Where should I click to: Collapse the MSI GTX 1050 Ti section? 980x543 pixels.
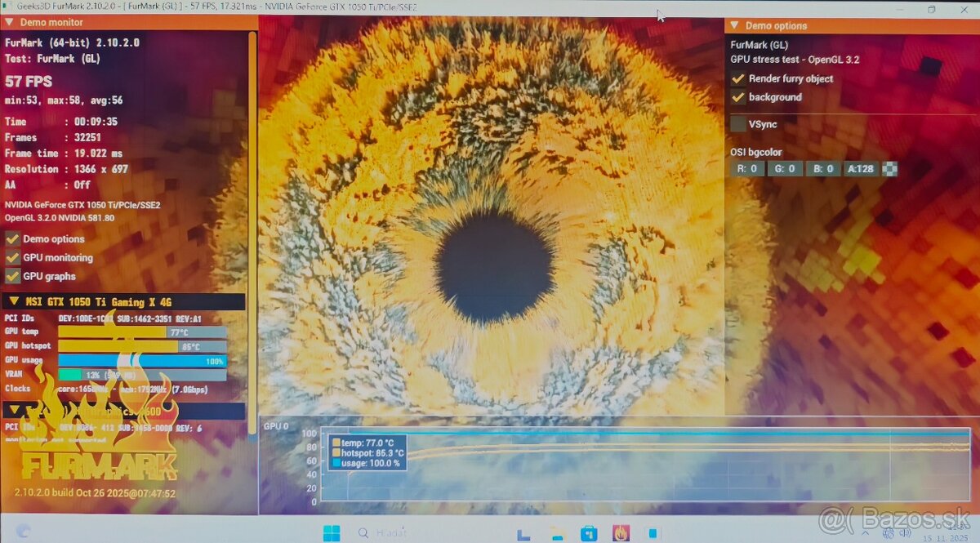pos(14,301)
